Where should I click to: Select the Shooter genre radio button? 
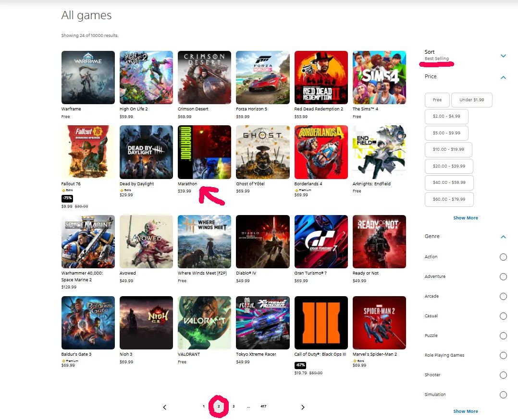coord(503,375)
